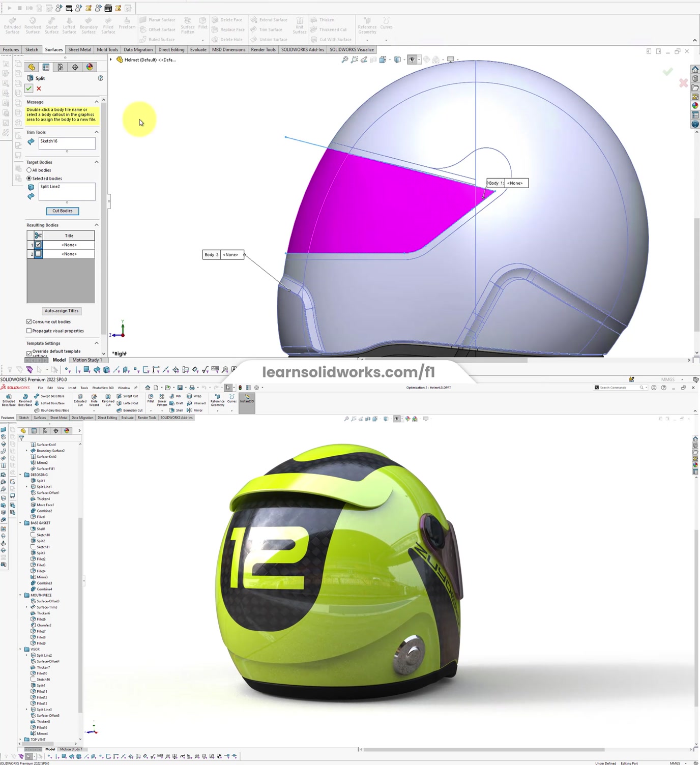Toggle Consume cut bodies checkbox

point(29,321)
